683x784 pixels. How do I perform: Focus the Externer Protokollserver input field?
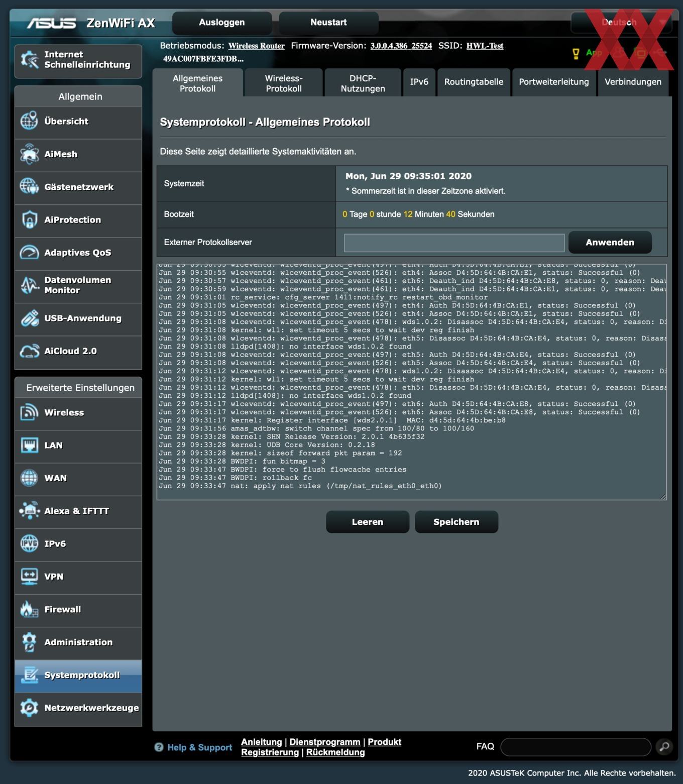[454, 243]
